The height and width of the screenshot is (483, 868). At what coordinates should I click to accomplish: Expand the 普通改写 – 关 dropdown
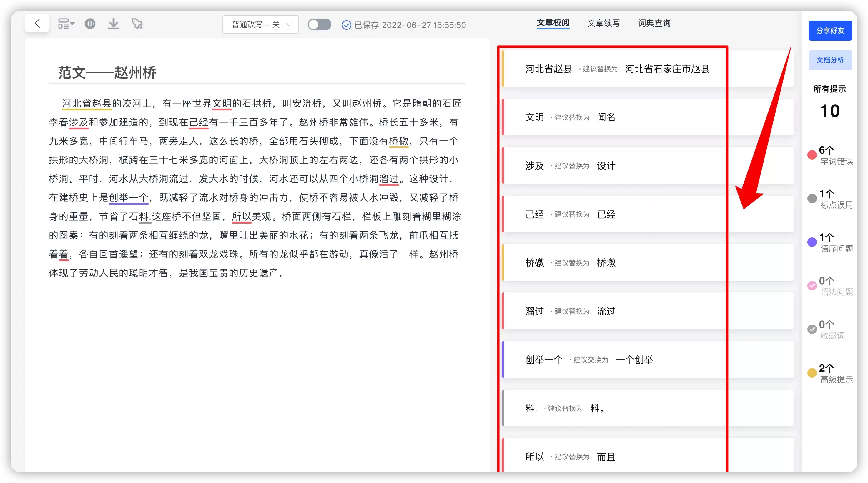(260, 25)
